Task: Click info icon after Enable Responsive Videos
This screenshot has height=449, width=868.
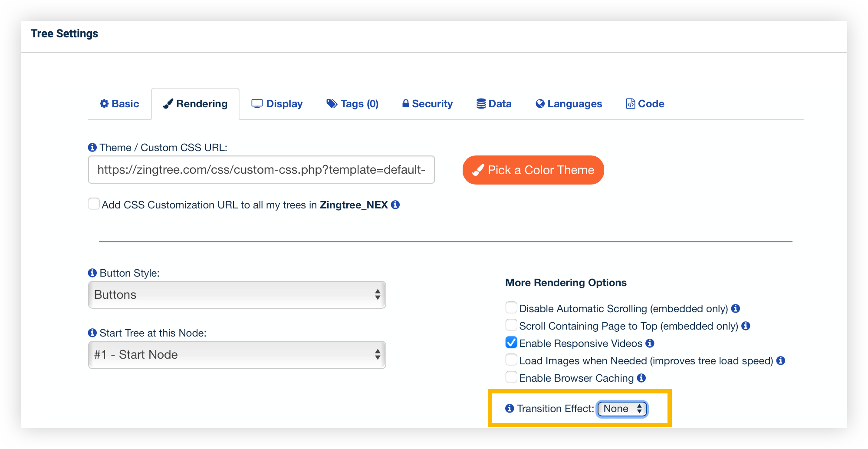Action: click(x=650, y=343)
